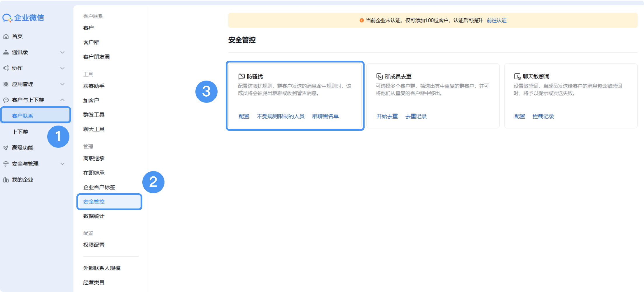This screenshot has width=644, height=292.
Task: Click the 高级功能 icon in sidebar
Action: coord(6,148)
